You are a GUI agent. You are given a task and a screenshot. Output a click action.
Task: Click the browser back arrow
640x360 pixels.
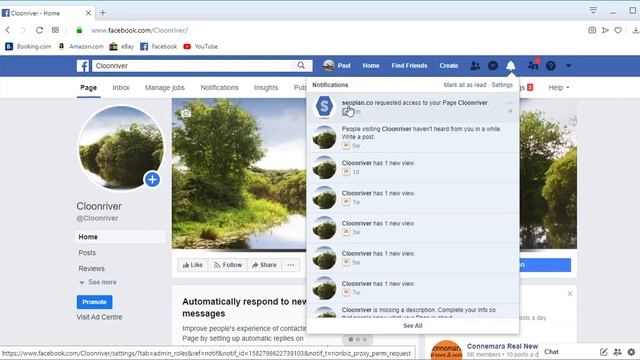8,30
